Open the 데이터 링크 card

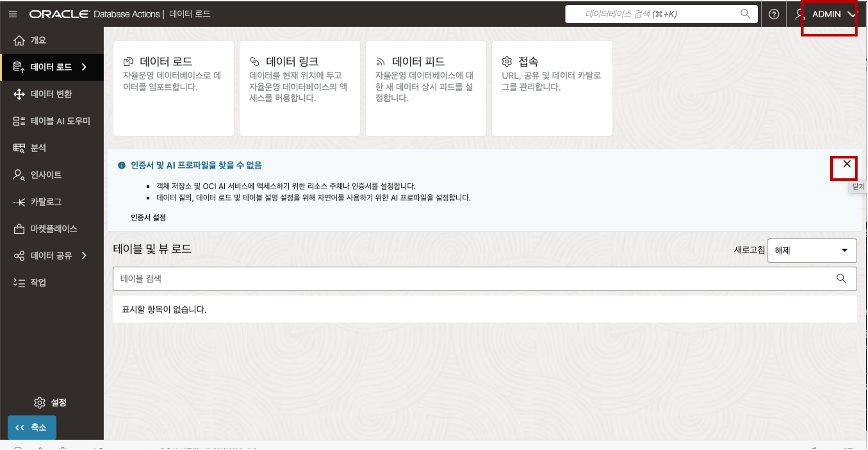point(299,88)
